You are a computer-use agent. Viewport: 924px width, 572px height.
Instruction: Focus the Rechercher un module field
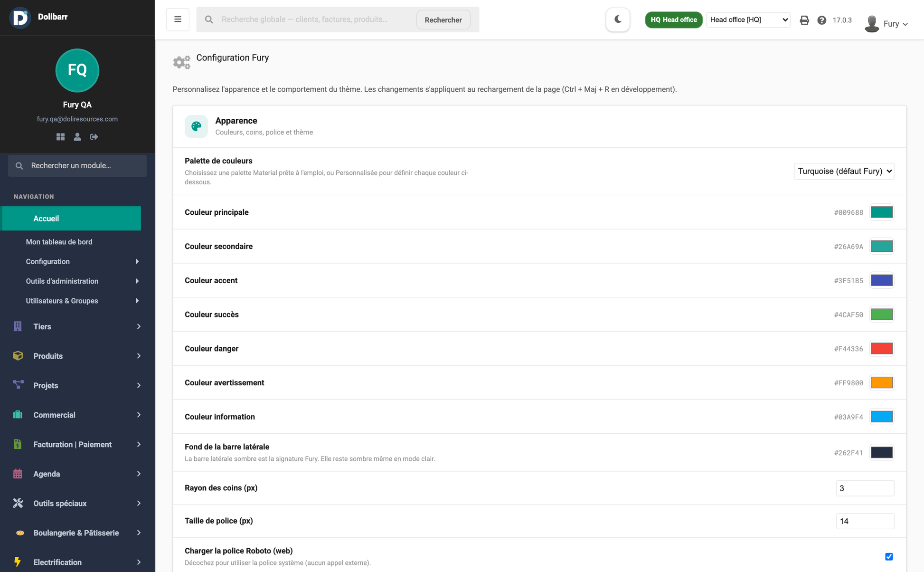[x=77, y=166]
